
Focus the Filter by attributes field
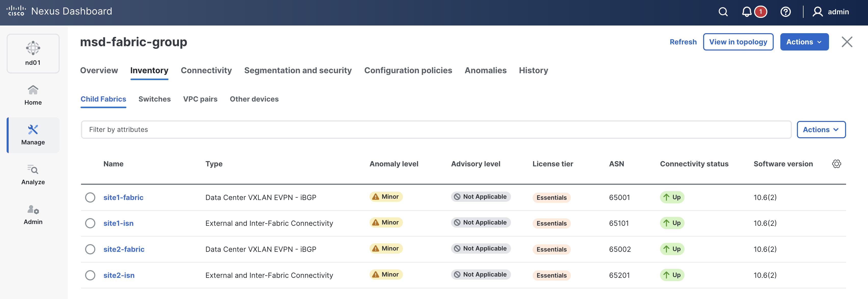click(x=436, y=130)
